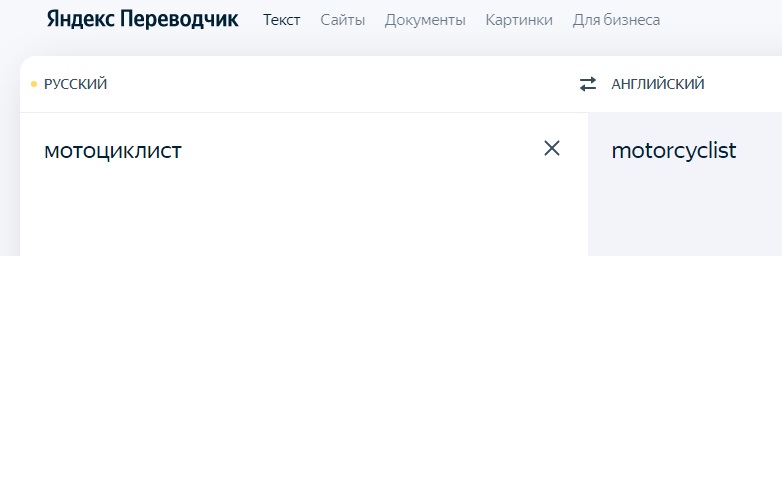Screen dimensions: 782x480
Task: Click the Яндекс word in the logo
Action: pyautogui.click(x=79, y=19)
